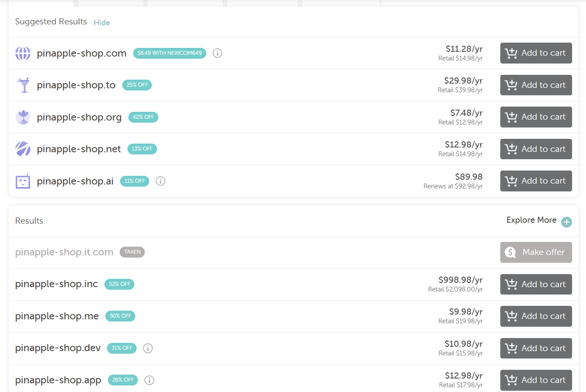The height and width of the screenshot is (392, 586).
Task: Click the striped planet icon for pinapple-shop.net
Action: click(23, 149)
